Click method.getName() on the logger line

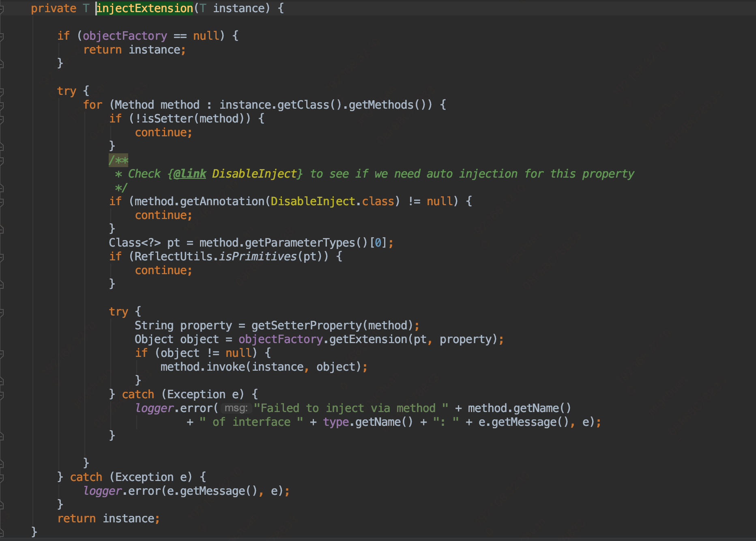click(520, 408)
